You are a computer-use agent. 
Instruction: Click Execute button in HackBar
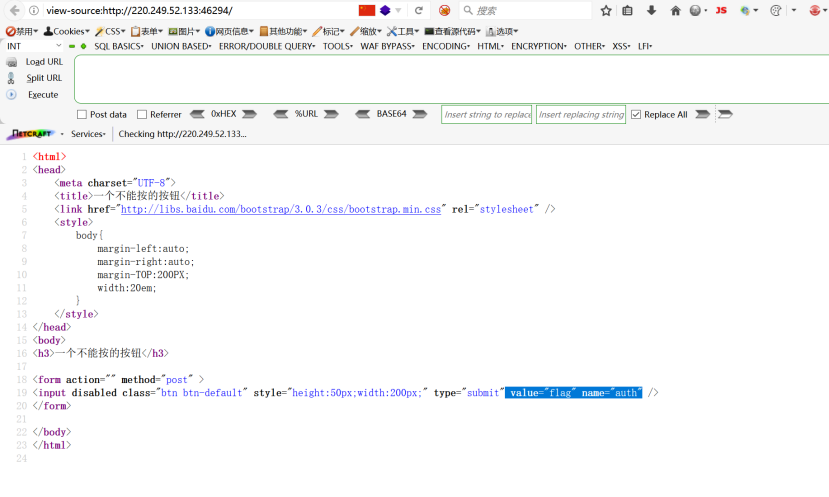33,95
